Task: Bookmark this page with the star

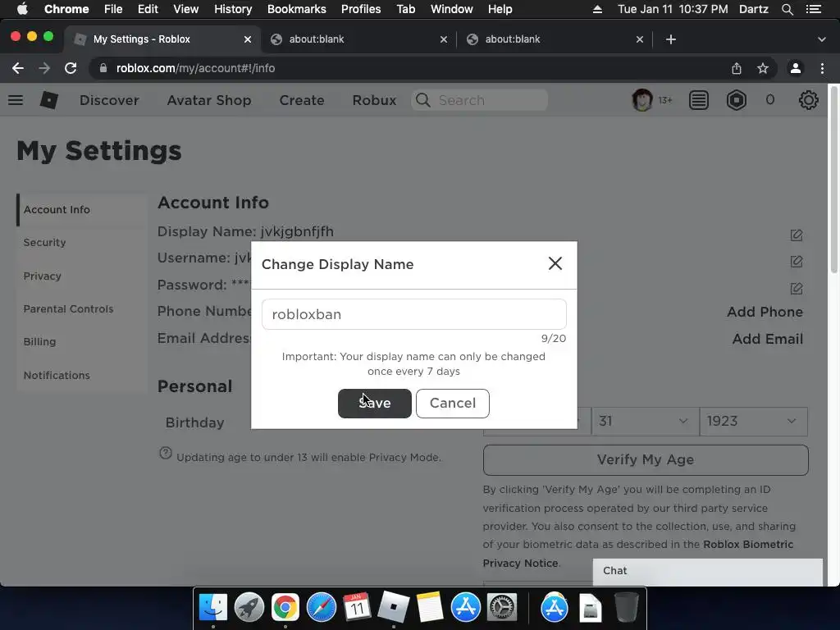Action: 763,68
